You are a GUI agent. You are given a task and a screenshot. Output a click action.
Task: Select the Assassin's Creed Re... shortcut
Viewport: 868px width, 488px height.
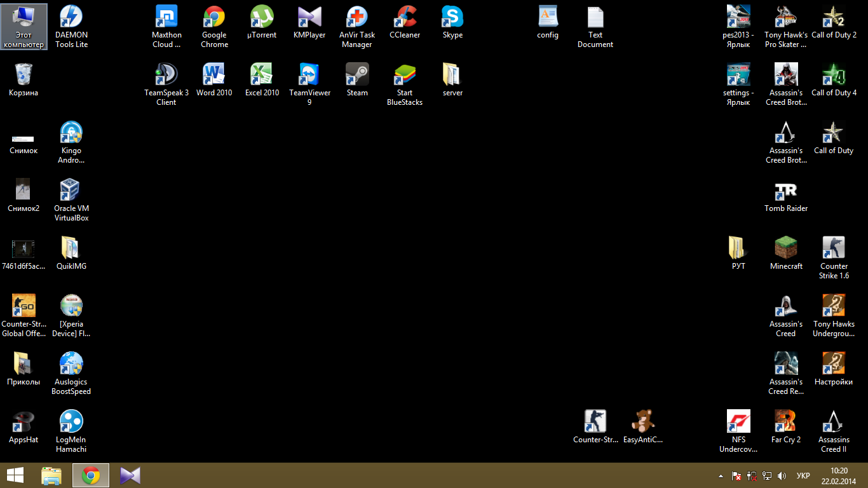tap(786, 374)
